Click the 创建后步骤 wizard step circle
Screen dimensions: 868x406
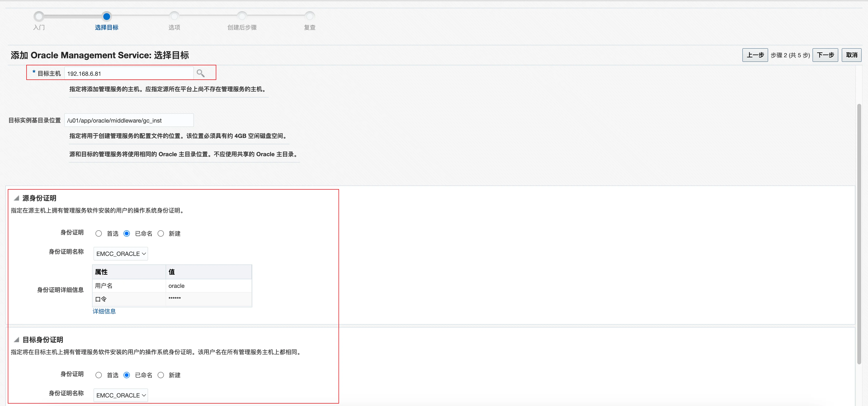pos(242,16)
